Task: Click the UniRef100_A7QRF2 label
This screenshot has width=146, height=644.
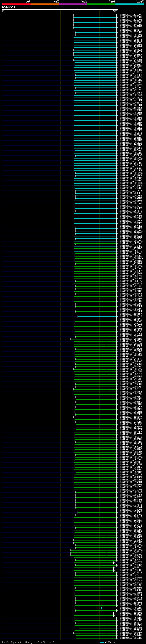Action: [131, 93]
